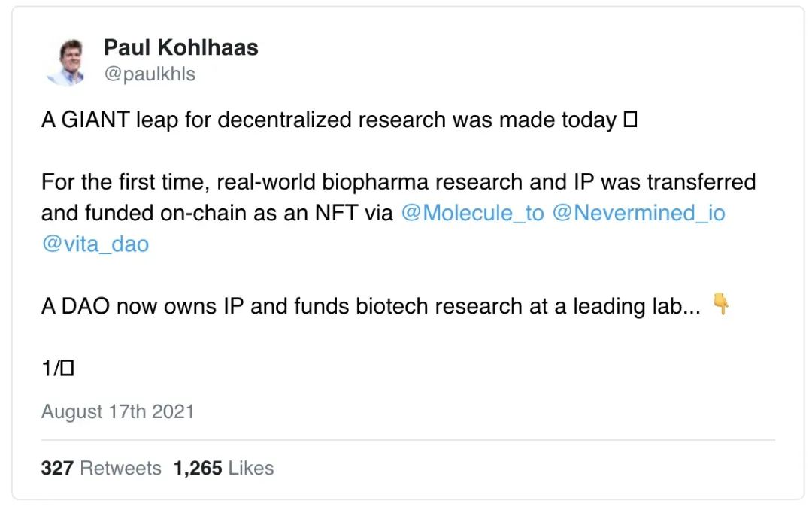Open the Paul Kohlhaas display name
This screenshot has height=510, width=812.
coord(180,47)
